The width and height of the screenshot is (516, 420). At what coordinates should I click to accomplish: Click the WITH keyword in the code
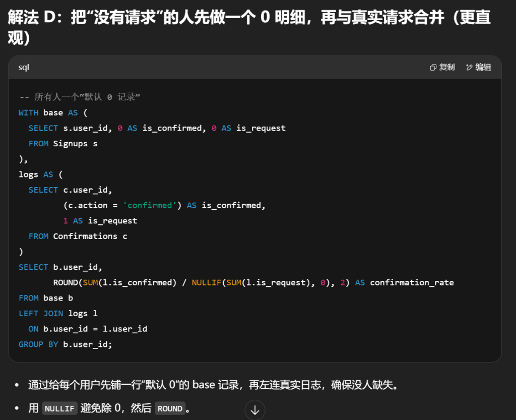(x=28, y=113)
